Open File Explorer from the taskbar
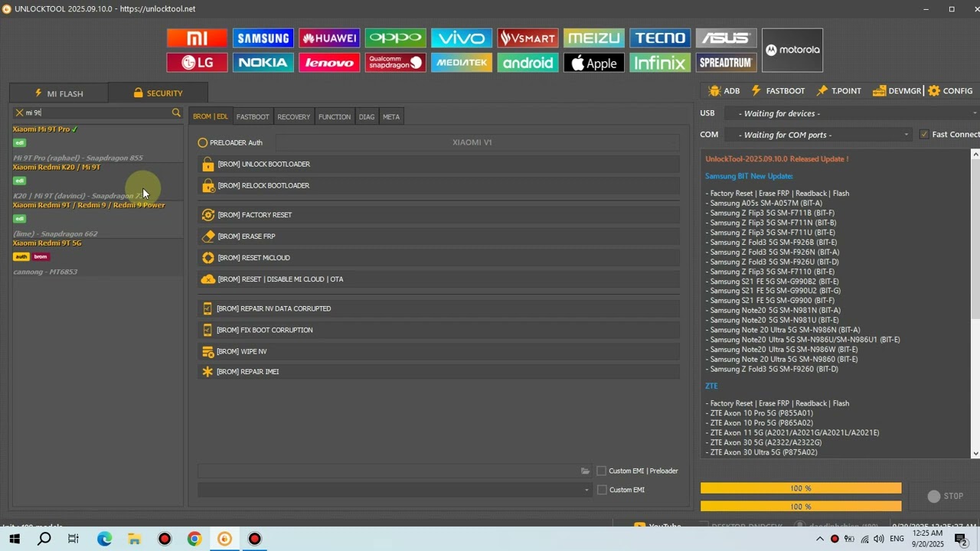Image resolution: width=980 pixels, height=551 pixels. (x=134, y=539)
